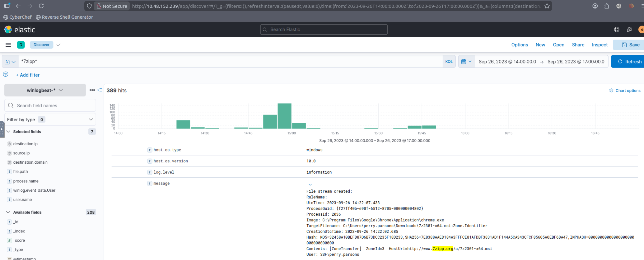Click the collapse sidebar arrow icon
This screenshot has height=260, width=644.
coord(100,90)
